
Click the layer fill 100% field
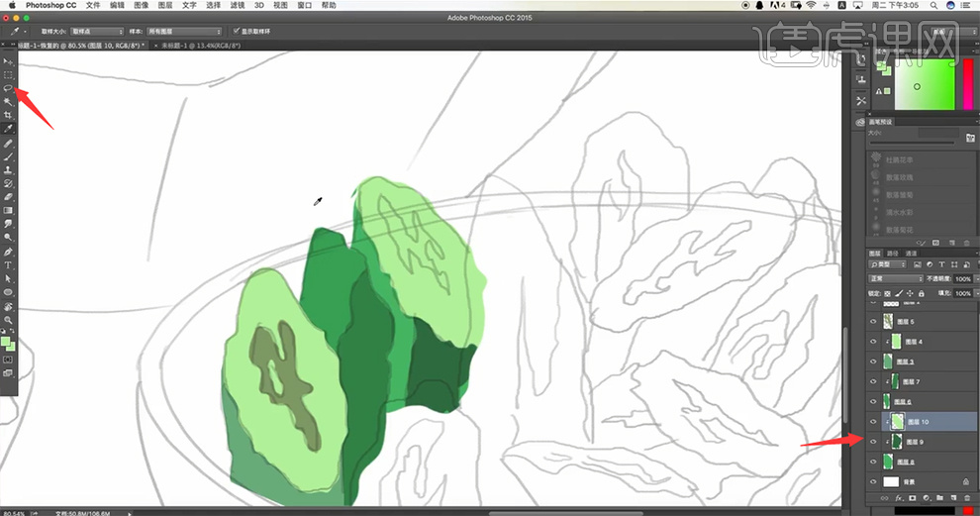[x=963, y=293]
